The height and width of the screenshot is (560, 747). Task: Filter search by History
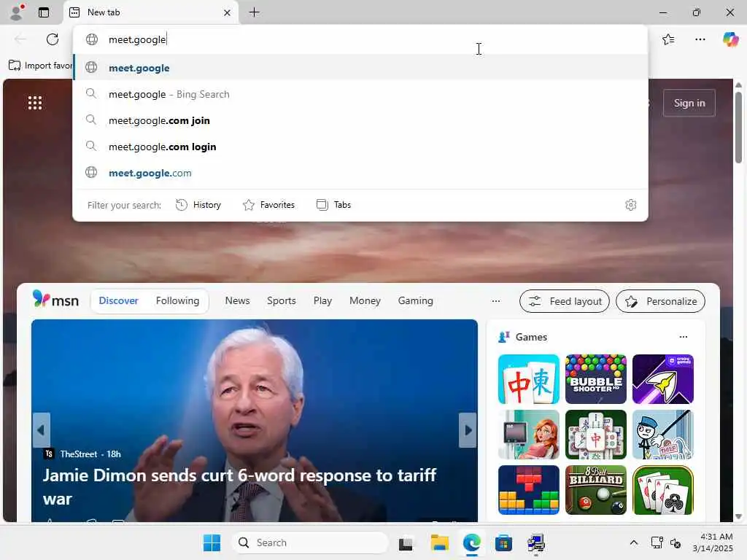pyautogui.click(x=198, y=205)
